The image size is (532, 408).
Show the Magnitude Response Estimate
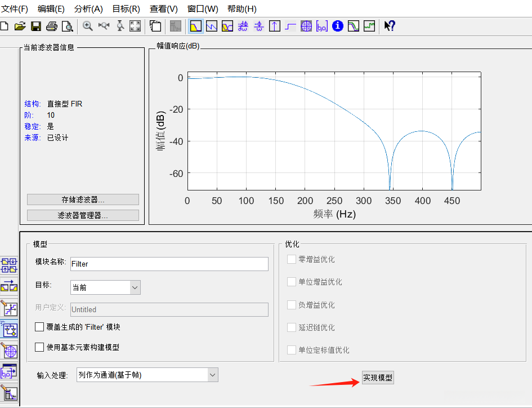pyautogui.click(x=354, y=26)
